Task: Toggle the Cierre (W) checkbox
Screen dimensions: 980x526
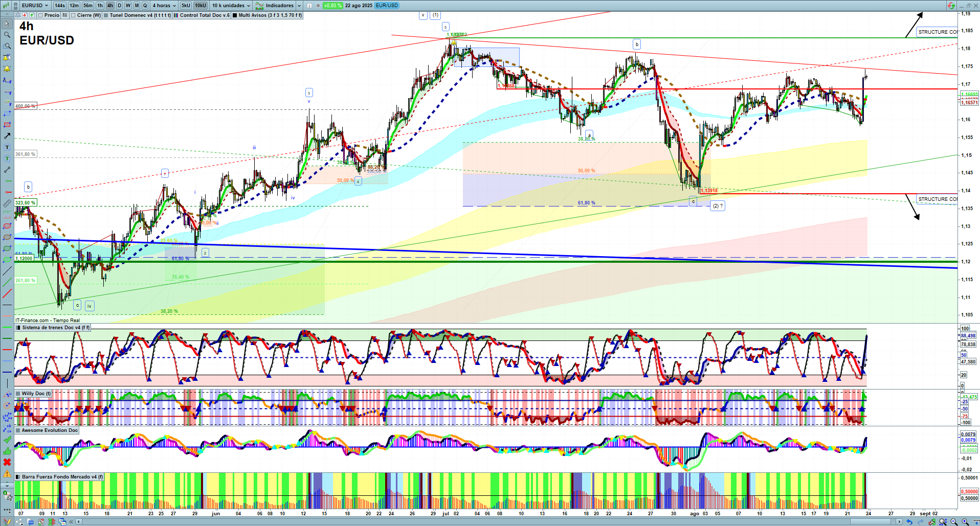Action: (73, 15)
